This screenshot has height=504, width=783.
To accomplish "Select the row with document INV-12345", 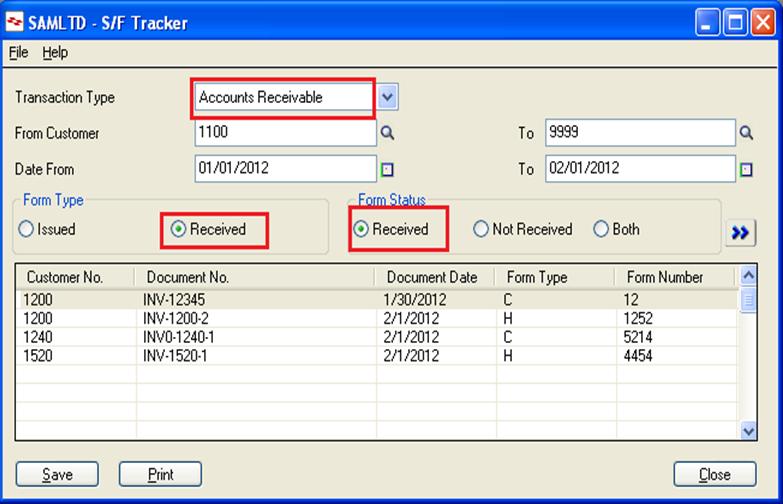I will tap(377, 300).
